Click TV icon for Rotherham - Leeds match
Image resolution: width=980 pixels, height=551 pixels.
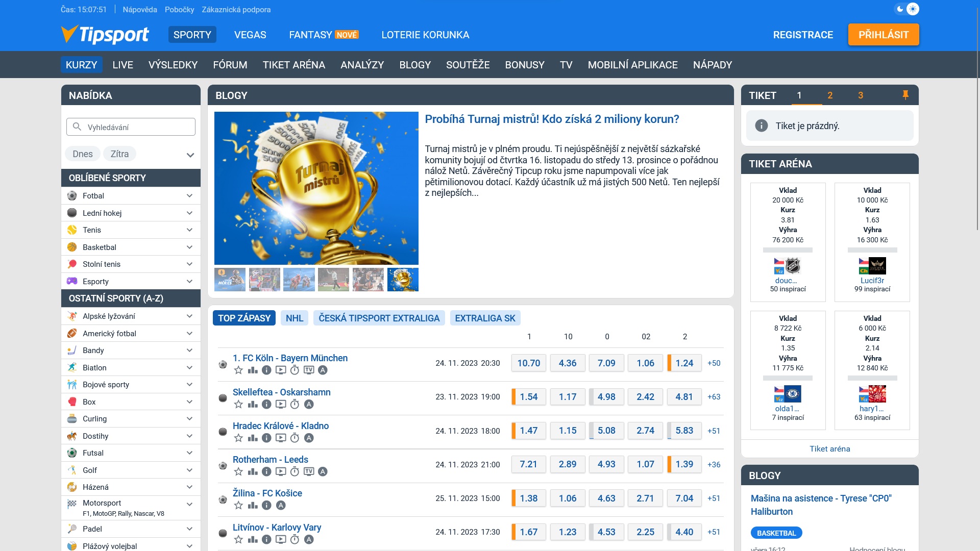309,472
